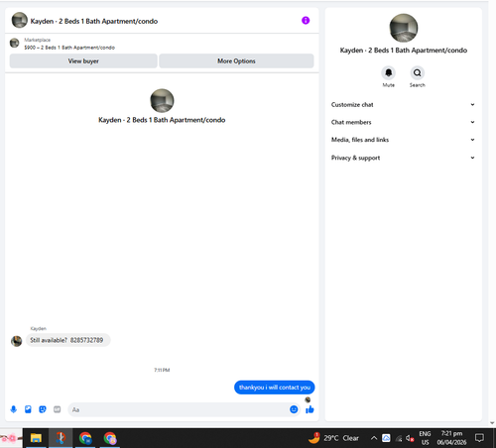
Task: Click the More Options button
Action: (236, 61)
